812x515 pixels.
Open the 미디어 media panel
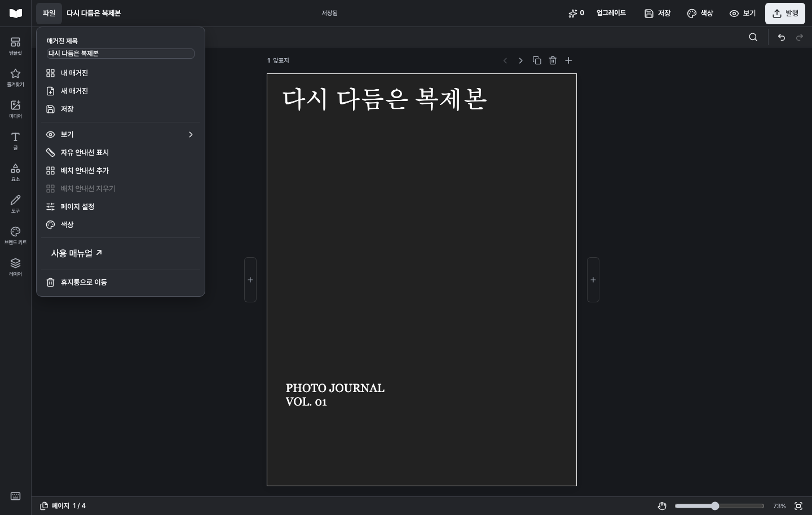15,109
